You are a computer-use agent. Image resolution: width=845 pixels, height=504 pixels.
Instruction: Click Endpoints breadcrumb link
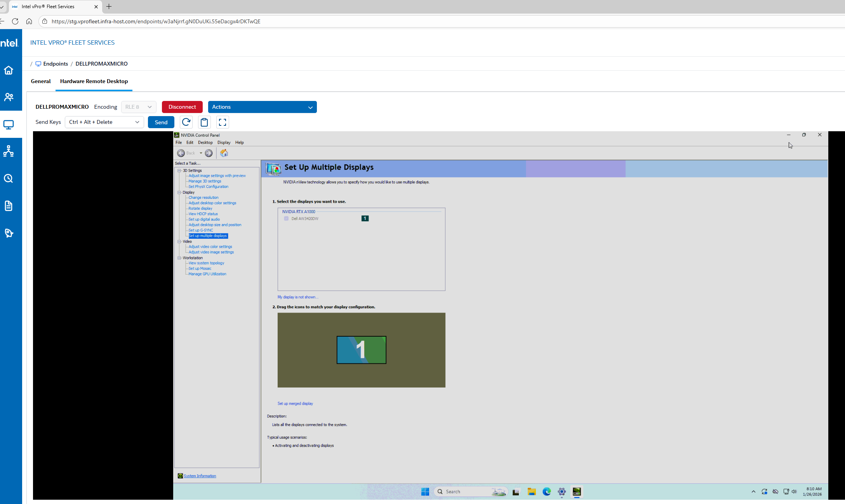56,64
